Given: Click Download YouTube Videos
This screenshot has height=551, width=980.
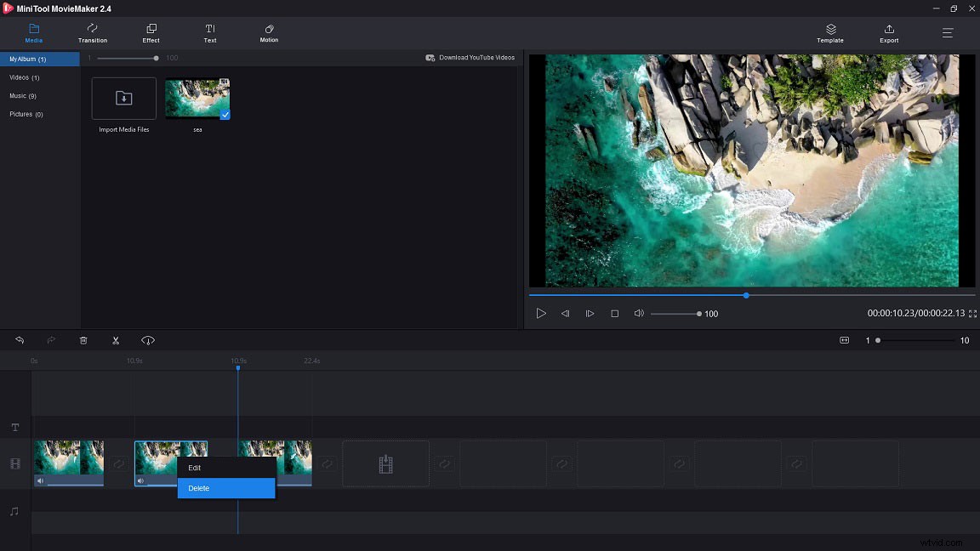Looking at the screenshot, I should click(472, 57).
